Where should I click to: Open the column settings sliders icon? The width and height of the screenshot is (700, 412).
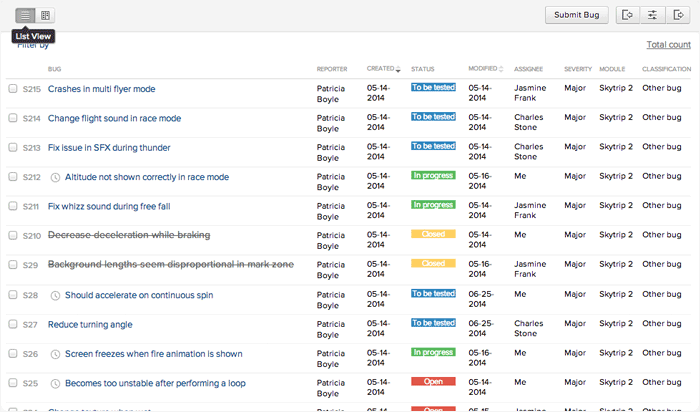[653, 15]
